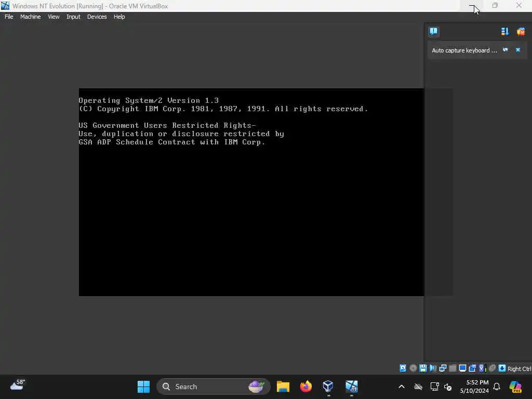Image resolution: width=532 pixels, height=399 pixels.
Task: Click the mouse integration indicator
Action: click(493, 368)
